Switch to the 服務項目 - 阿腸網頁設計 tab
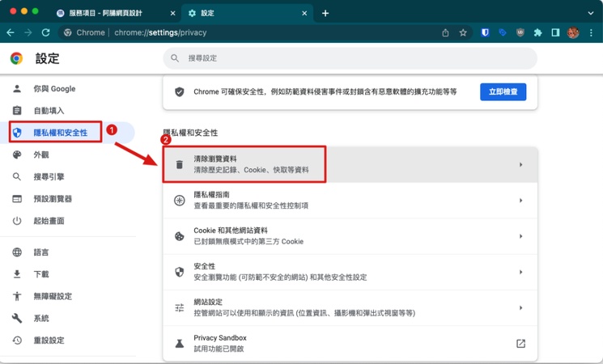Image resolution: width=603 pixels, height=364 pixels. [116, 13]
